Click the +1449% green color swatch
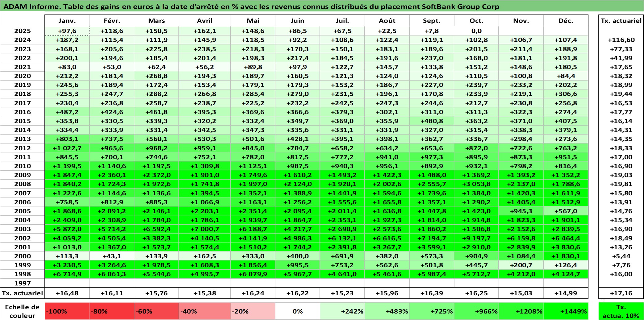644x320 pixels. coord(566,311)
